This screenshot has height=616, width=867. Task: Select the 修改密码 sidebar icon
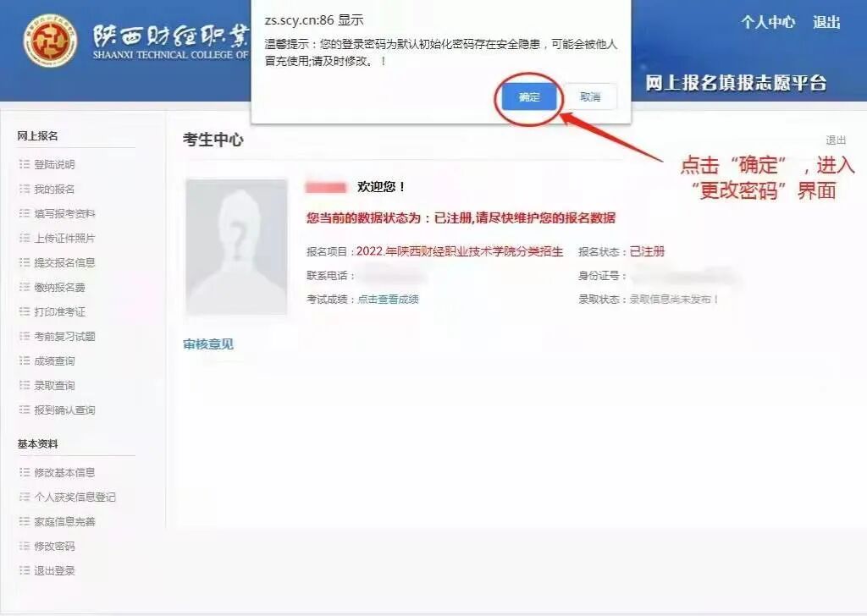coord(23,546)
